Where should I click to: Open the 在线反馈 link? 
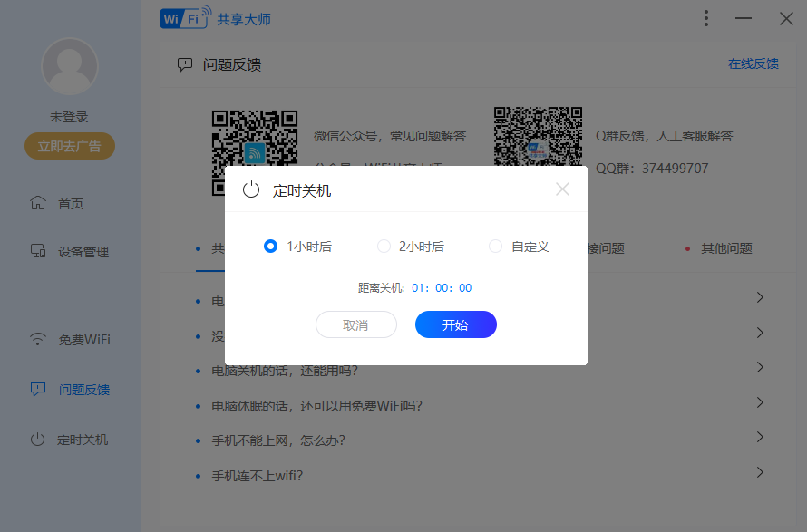pyautogui.click(x=753, y=64)
